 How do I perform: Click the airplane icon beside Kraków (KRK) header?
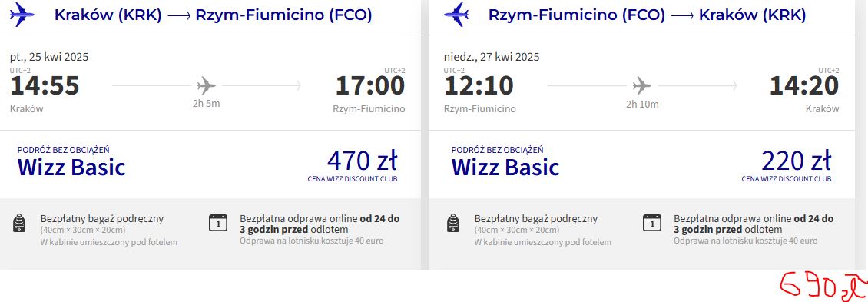point(22,15)
